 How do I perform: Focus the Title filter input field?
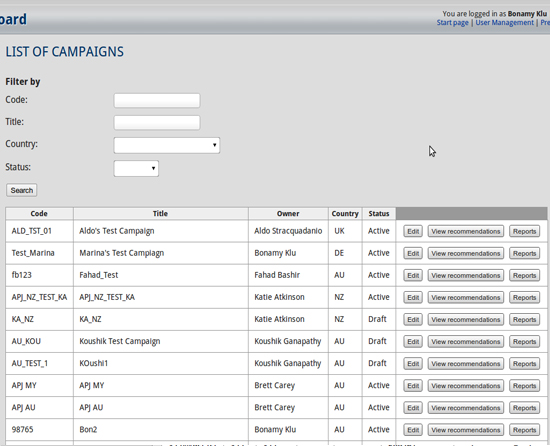(x=157, y=123)
